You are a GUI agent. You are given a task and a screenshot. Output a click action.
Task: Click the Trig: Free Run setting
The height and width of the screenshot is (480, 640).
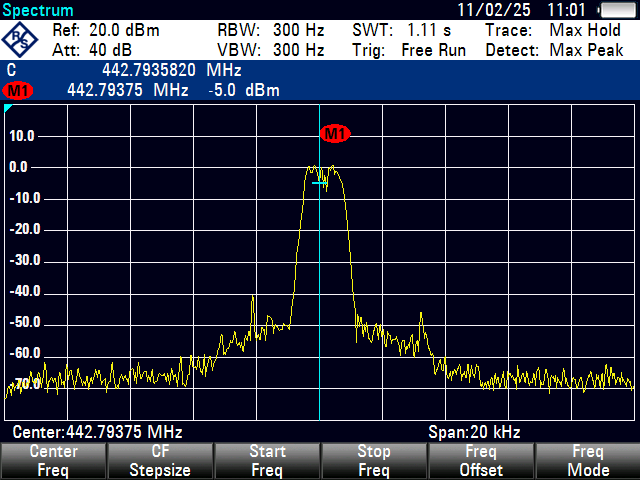[x=409, y=50]
